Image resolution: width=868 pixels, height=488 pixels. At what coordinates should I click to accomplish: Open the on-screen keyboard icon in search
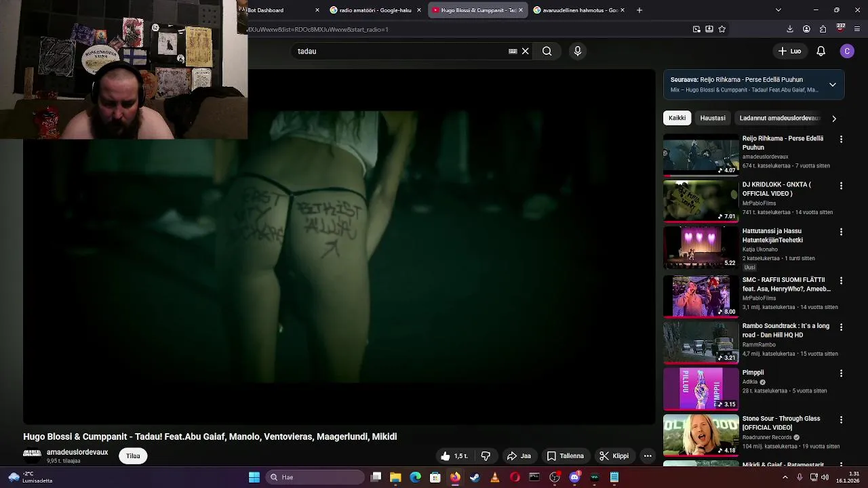point(513,51)
